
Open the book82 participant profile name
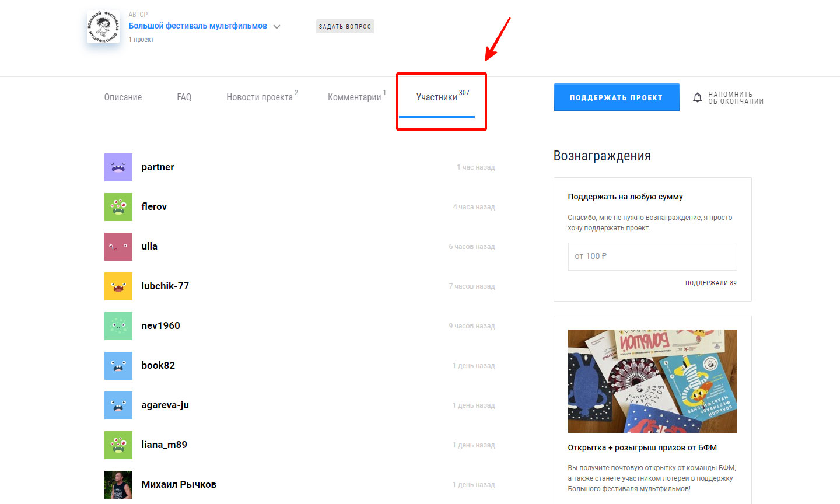click(x=158, y=366)
